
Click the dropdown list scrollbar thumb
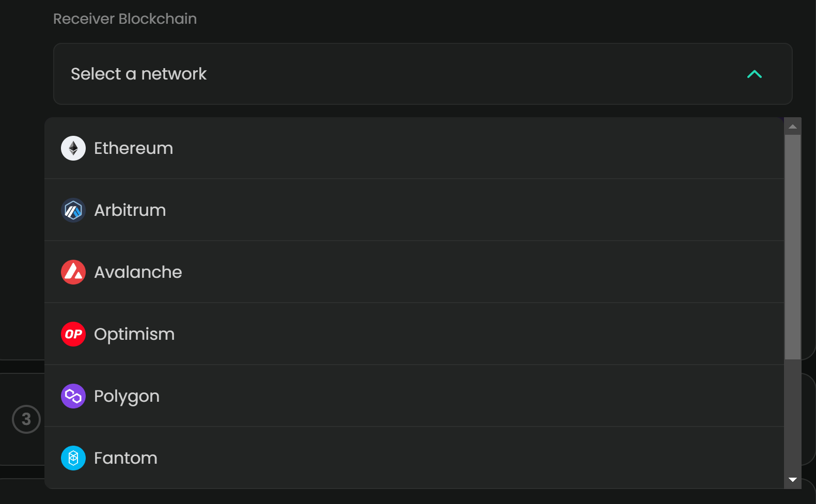(793, 247)
